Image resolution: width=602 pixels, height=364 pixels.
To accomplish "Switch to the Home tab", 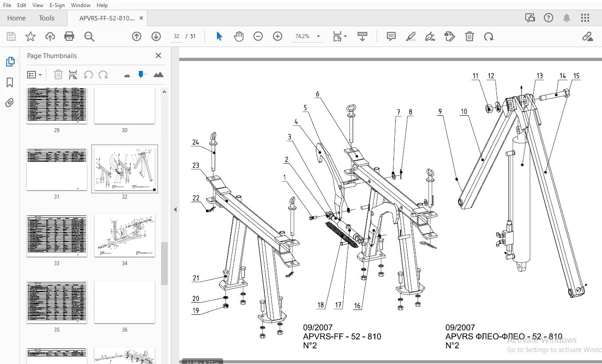I will 16,18.
